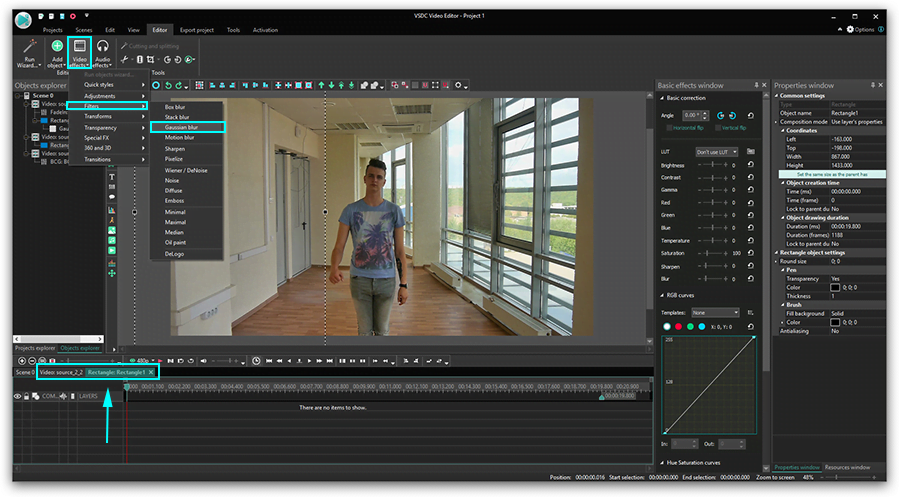Enable the Horizontal flip checkbox
Image resolution: width=899 pixels, height=497 pixels.
coord(669,128)
